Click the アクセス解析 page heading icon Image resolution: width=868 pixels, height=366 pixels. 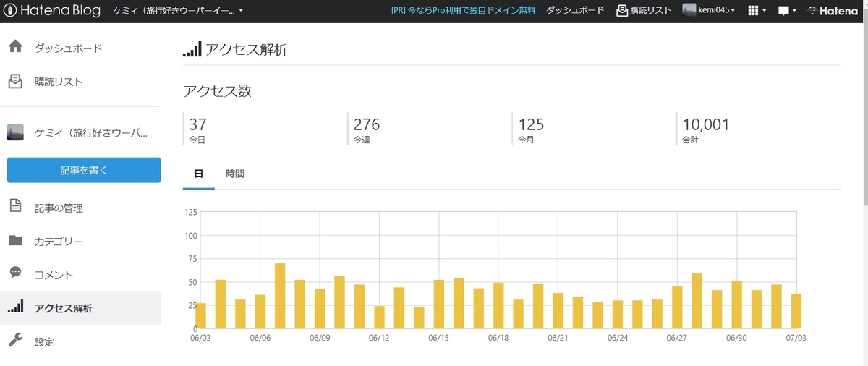[192, 49]
